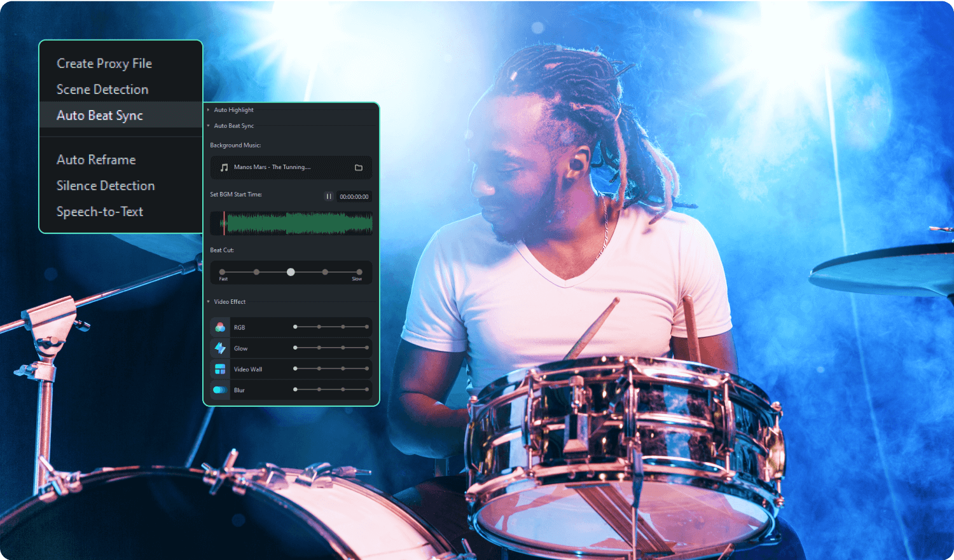The width and height of the screenshot is (954, 560).
Task: Expand the Auto Highlight section
Action: coord(209,110)
